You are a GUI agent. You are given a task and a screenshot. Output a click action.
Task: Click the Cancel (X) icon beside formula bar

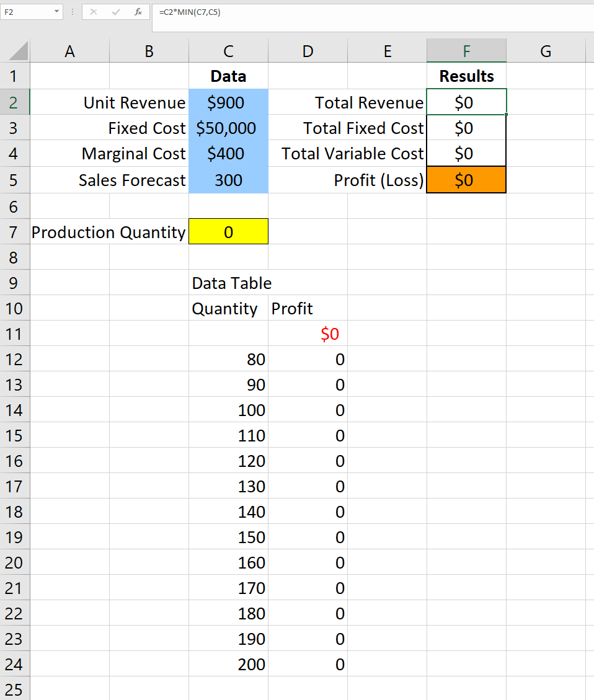[95, 11]
